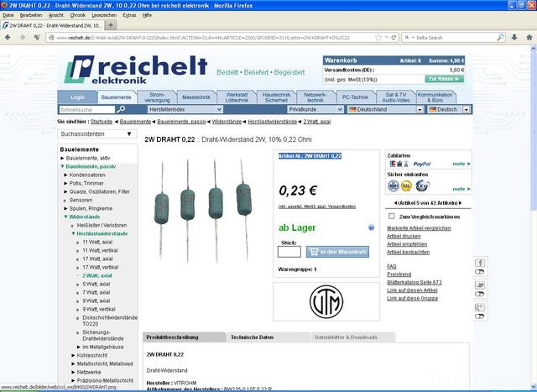This screenshot has height=392, width=537.
Task: Click the Stück quantity input field
Action: 289,251
